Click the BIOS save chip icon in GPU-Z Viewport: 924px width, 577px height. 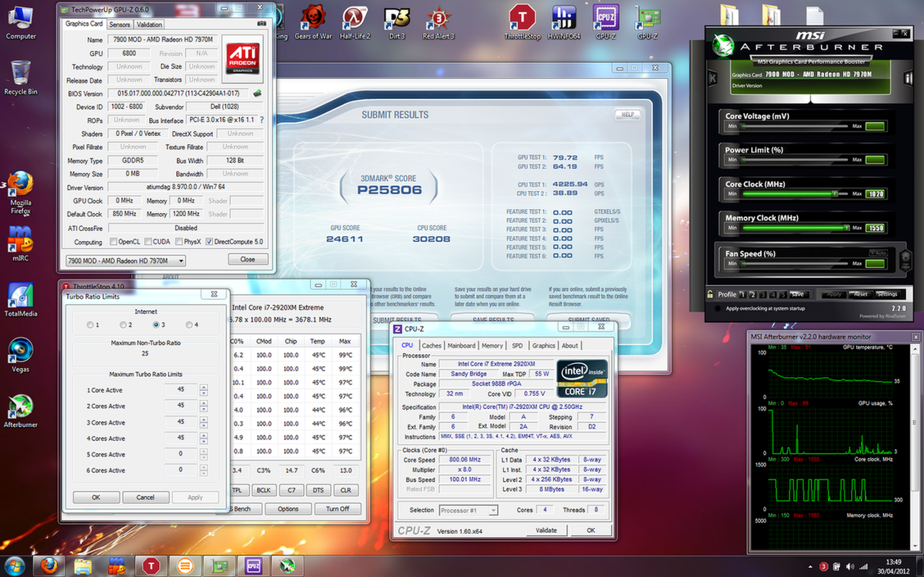tap(257, 93)
